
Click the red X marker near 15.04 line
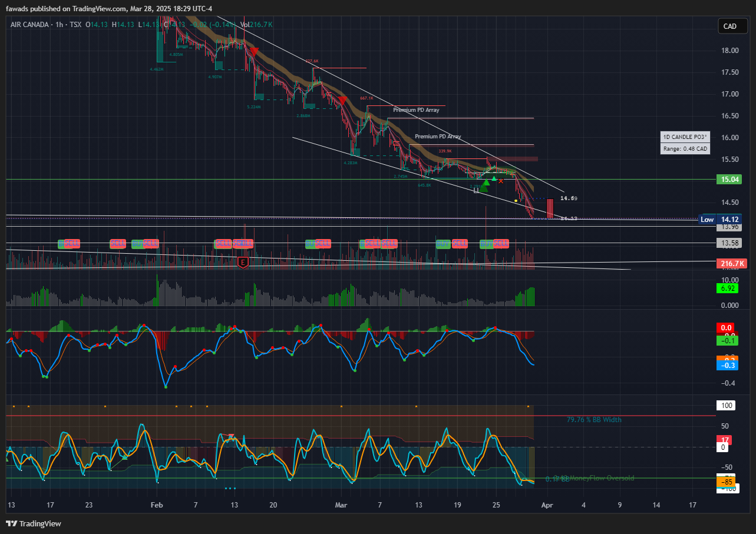tap(501, 181)
